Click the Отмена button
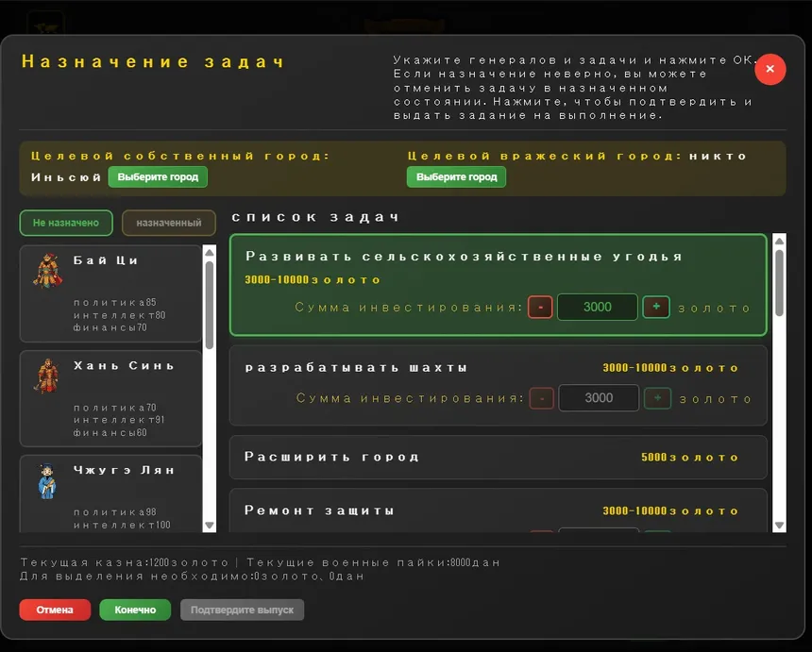Screen dimensions: 812x652 (55, 610)
